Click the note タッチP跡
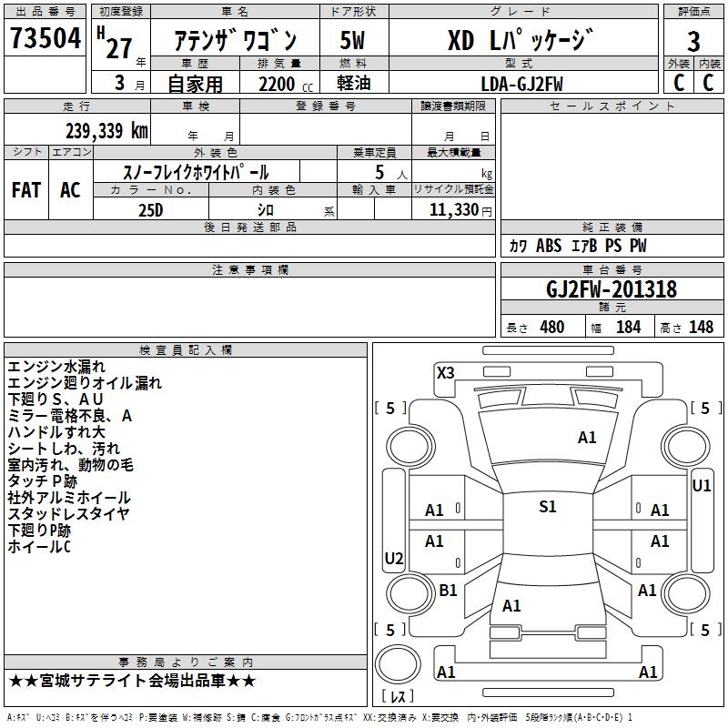This screenshot has width=728, height=728. (42, 481)
